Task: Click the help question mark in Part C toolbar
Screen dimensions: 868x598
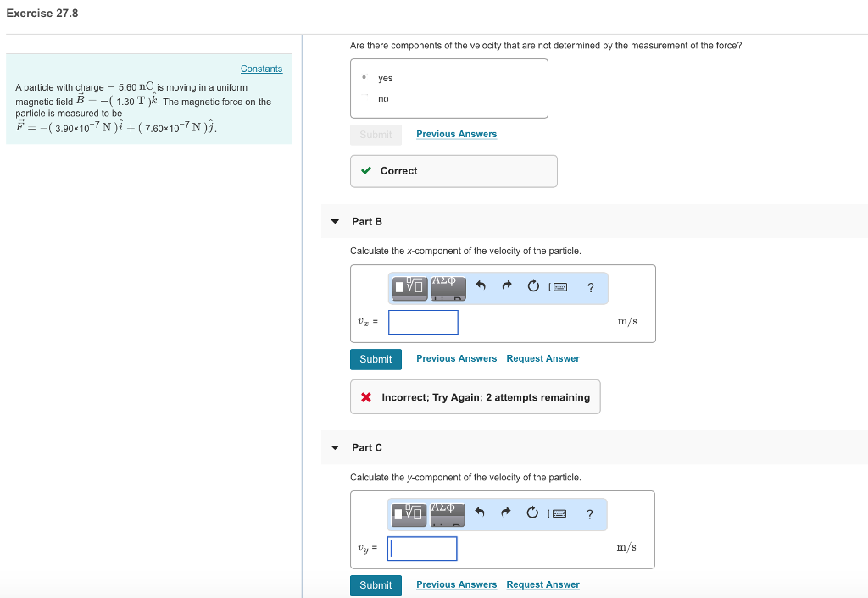Action: click(x=590, y=513)
